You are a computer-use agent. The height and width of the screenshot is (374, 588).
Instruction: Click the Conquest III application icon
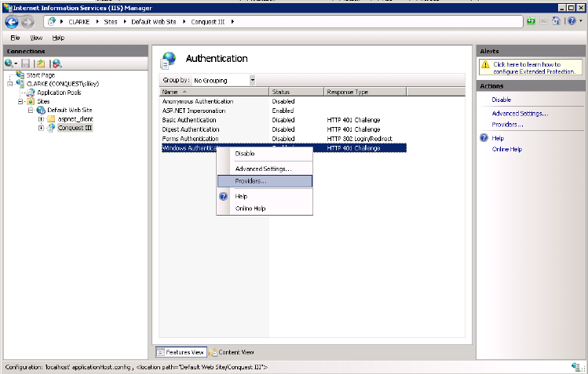coord(51,128)
